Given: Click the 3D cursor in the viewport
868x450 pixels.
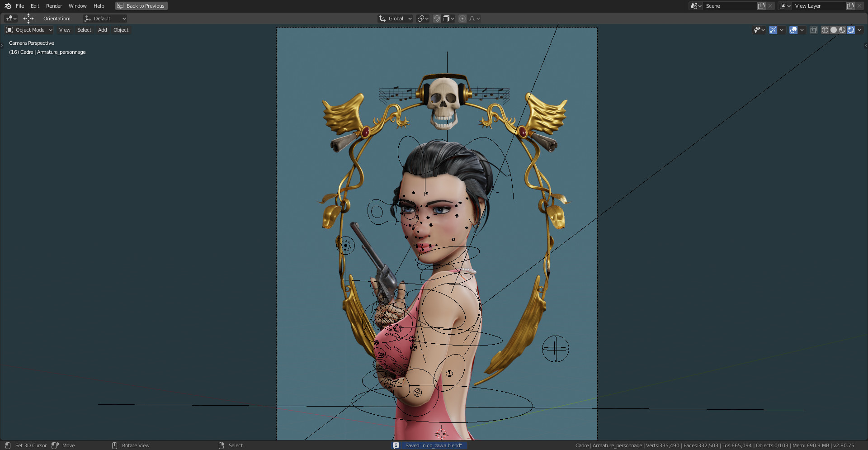Looking at the screenshot, I should click(x=441, y=433).
